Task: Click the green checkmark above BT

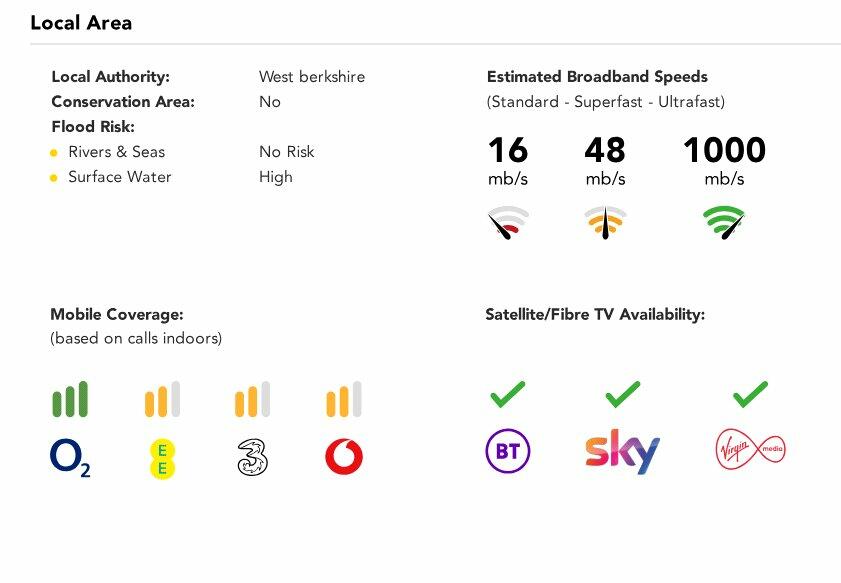Action: 507,395
